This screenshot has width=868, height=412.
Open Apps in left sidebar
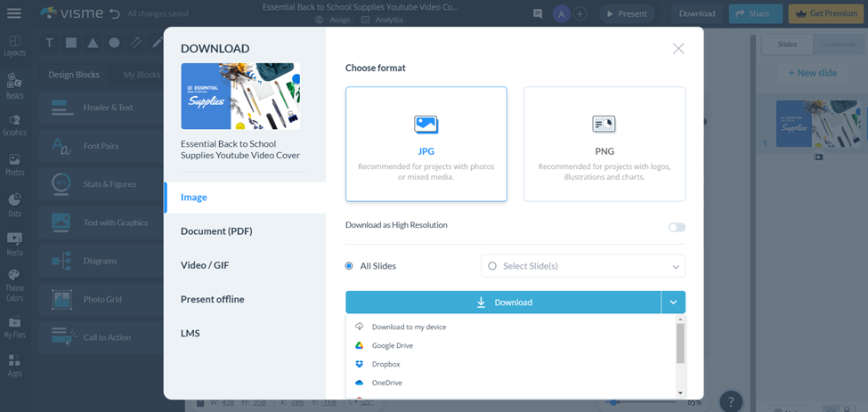15,366
